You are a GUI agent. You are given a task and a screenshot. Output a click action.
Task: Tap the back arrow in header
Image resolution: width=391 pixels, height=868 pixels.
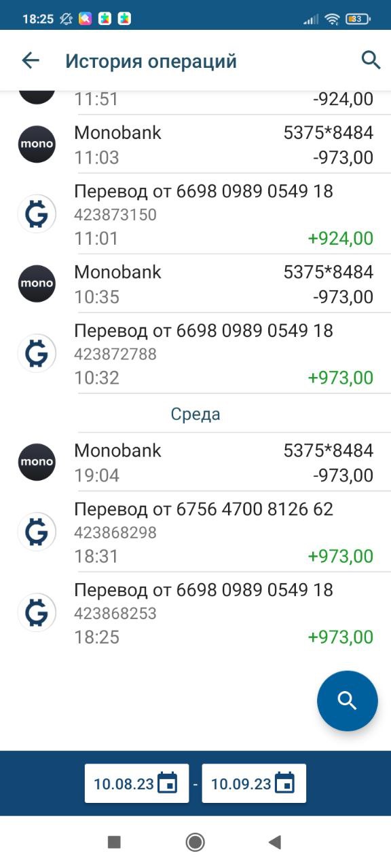31,61
